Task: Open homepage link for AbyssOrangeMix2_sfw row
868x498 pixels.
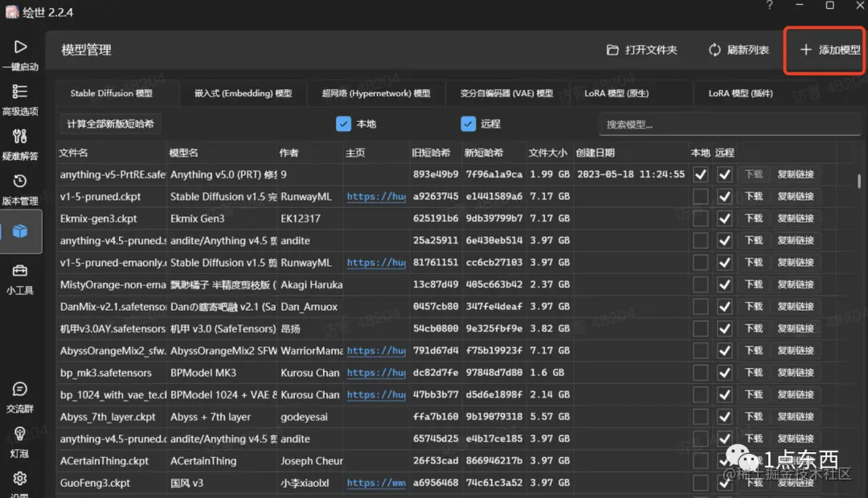Action: tap(376, 350)
